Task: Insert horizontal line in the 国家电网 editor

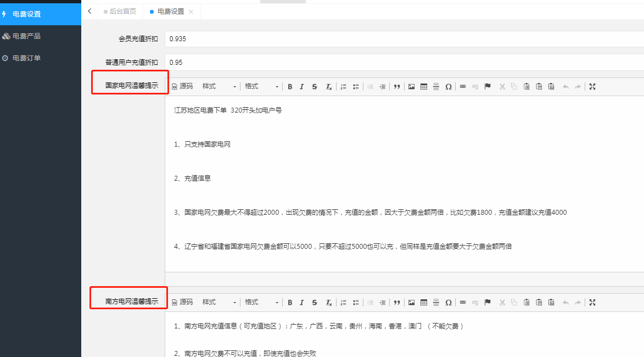Action: [x=436, y=87]
